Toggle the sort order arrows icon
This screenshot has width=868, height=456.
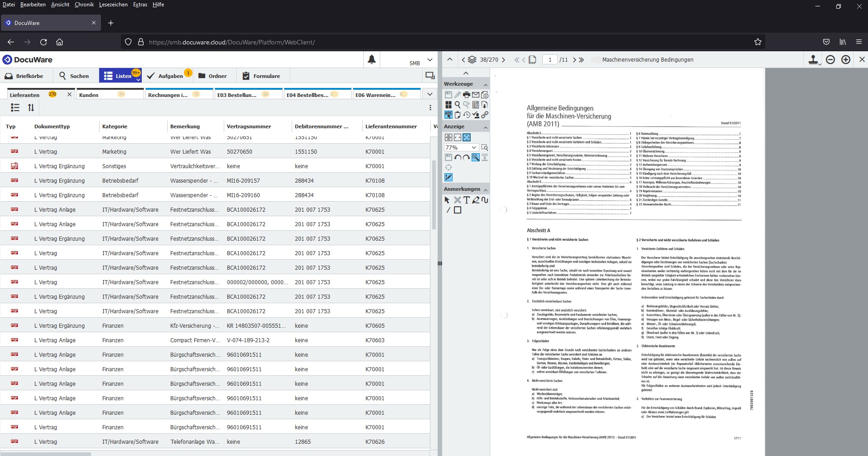31,107
